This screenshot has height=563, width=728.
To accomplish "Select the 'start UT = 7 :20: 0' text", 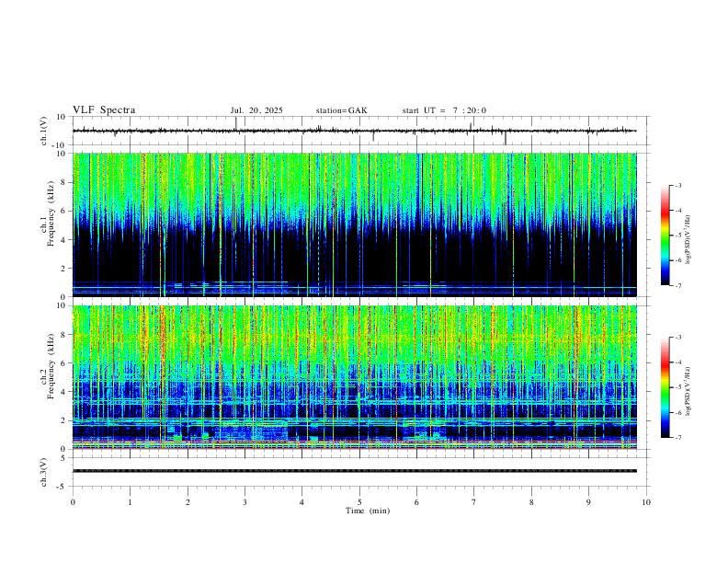I will 444,110.
